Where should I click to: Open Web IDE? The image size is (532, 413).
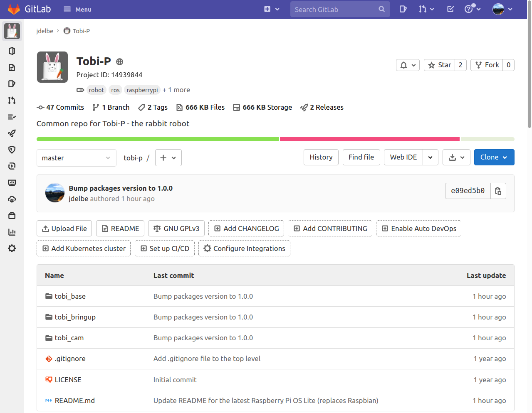point(403,157)
